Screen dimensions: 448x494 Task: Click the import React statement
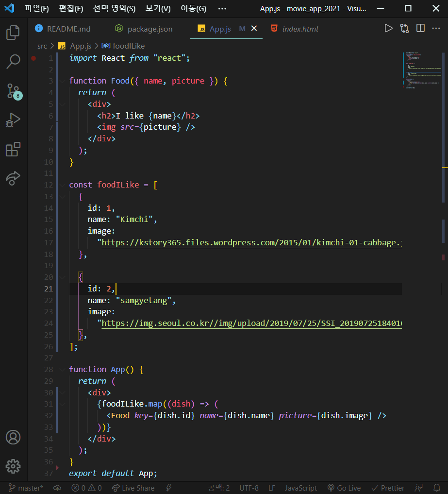(x=129, y=58)
